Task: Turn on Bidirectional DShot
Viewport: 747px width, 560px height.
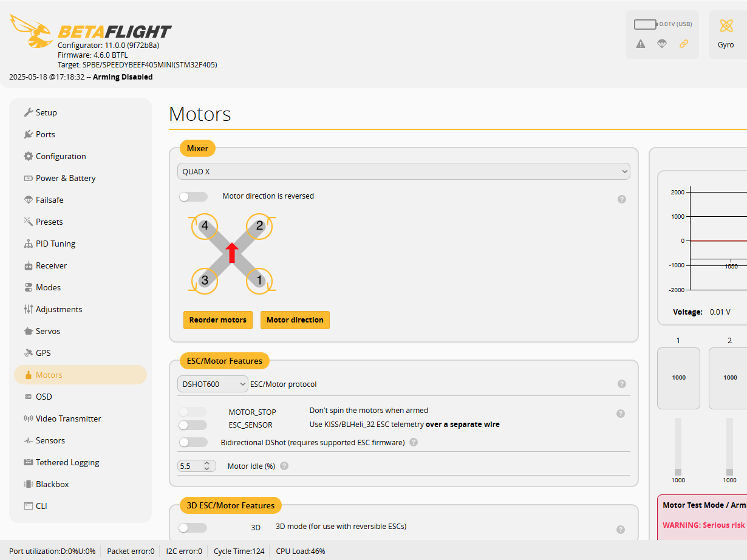Action: (193, 442)
